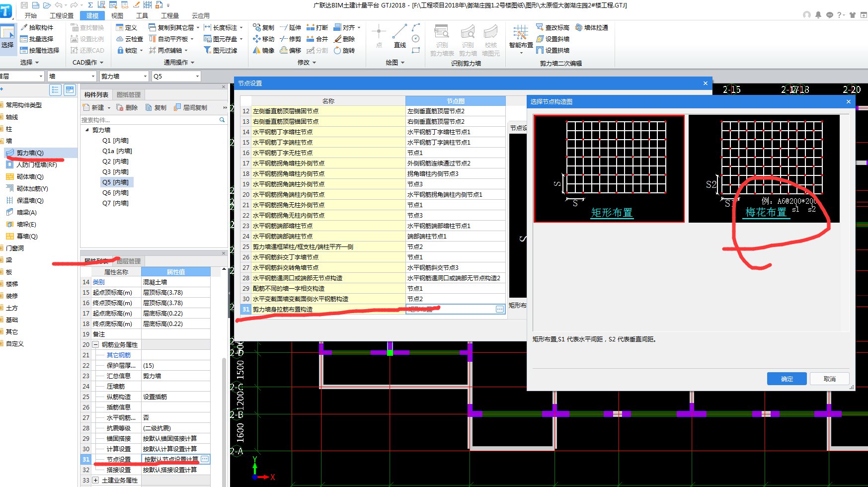
Task: Click the 合并 merge tool
Action: (x=317, y=39)
